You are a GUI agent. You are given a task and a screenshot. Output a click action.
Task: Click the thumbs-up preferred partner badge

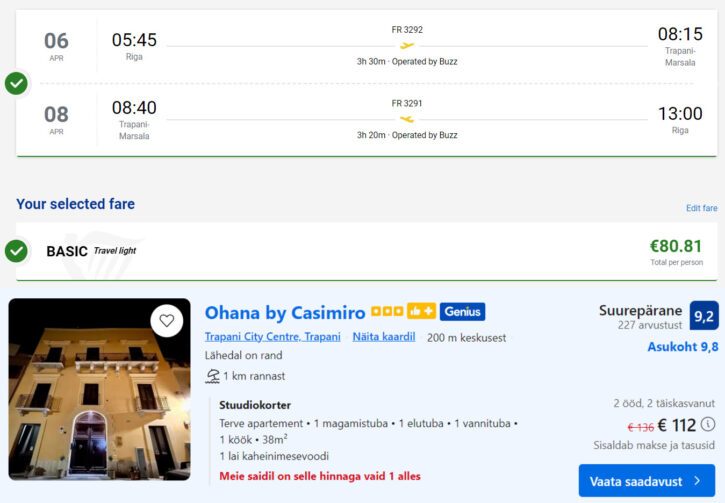click(x=420, y=312)
